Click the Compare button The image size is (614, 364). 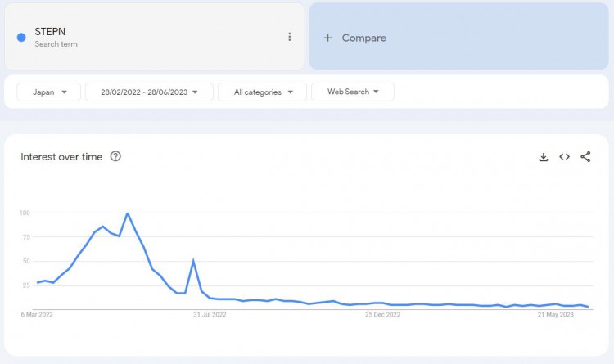click(x=363, y=38)
